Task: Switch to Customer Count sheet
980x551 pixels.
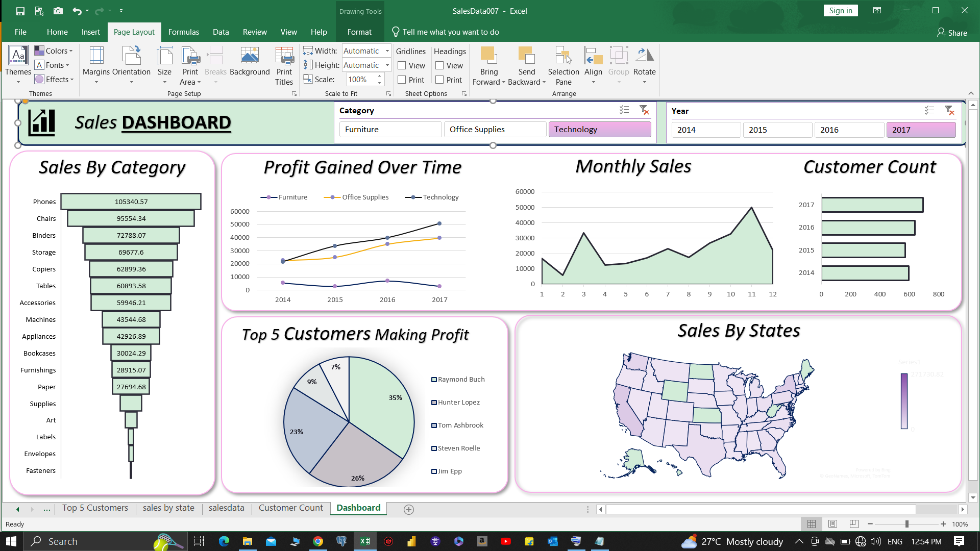Action: pos(290,508)
